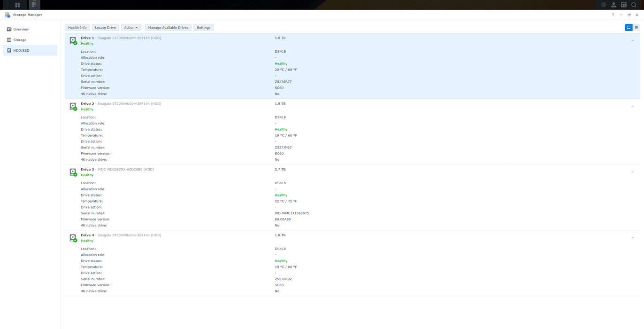Screen dimensions: 644x329
Task: Select Storage in the sidebar
Action: 20,40
